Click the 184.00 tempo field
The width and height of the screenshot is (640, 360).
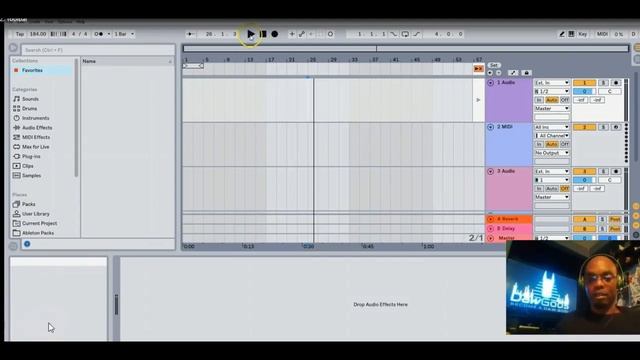(38, 34)
